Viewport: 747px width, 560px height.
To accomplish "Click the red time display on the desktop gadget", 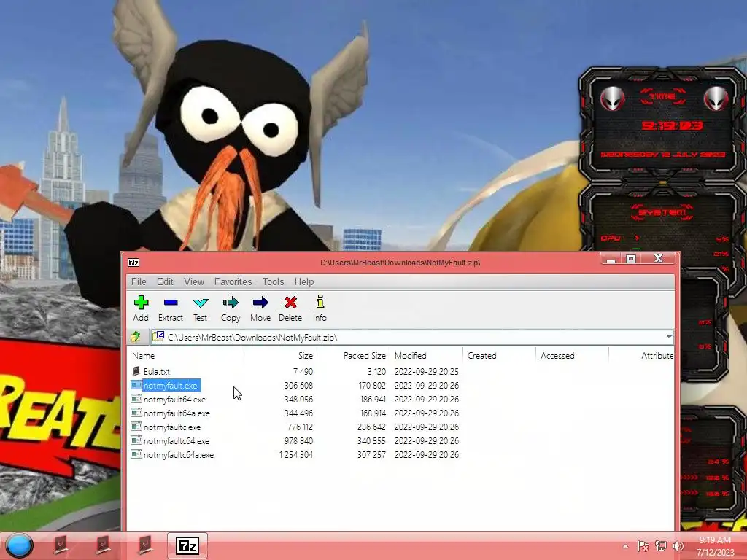I will (672, 125).
